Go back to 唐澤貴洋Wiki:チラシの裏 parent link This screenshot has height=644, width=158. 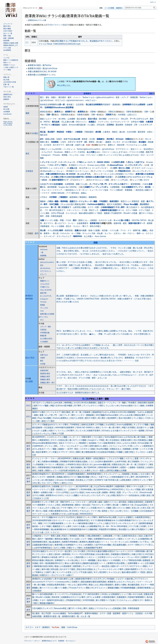pyautogui.click(x=37, y=20)
